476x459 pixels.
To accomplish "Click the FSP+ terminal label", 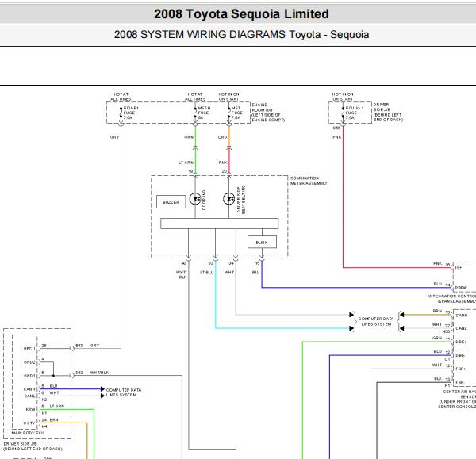I will coord(461,369).
